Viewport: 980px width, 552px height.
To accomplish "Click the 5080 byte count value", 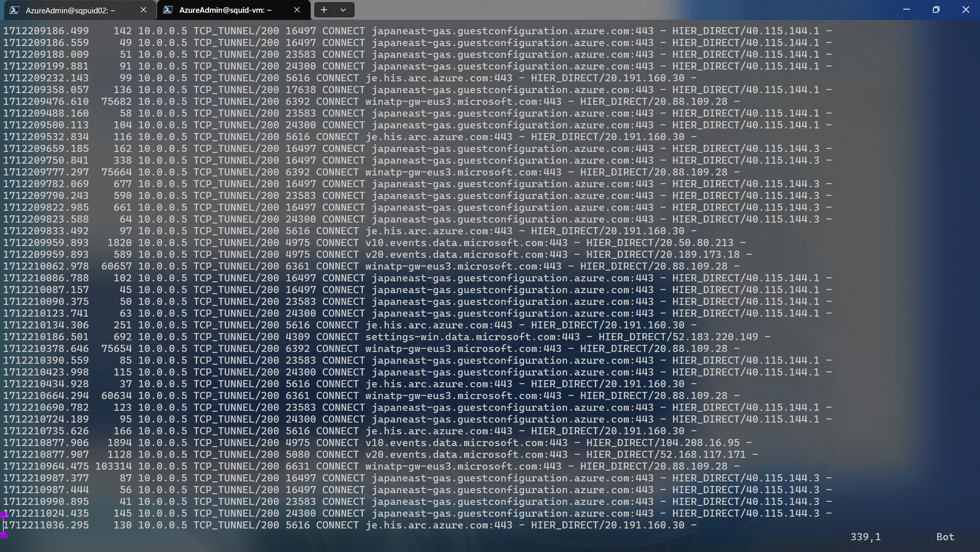I will (297, 454).
